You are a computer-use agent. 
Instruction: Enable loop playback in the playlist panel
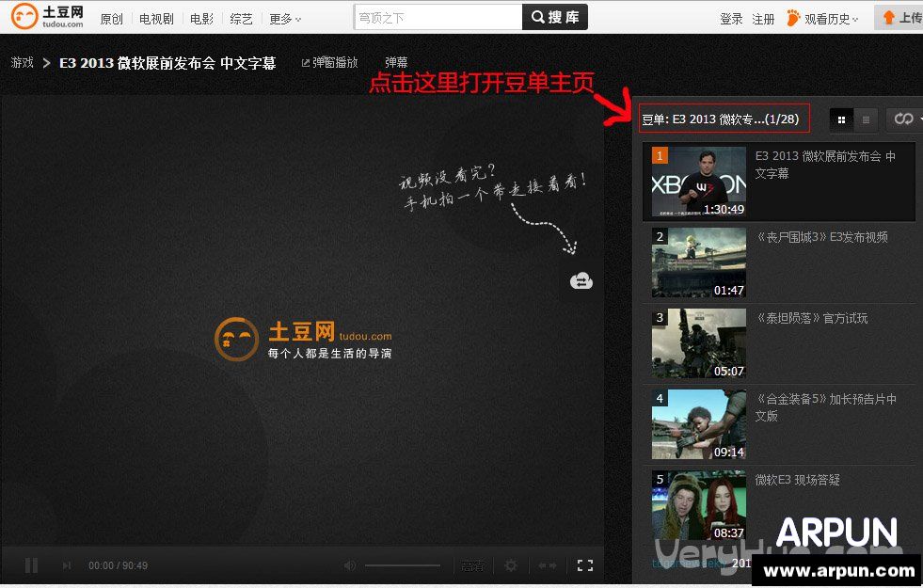[902, 119]
